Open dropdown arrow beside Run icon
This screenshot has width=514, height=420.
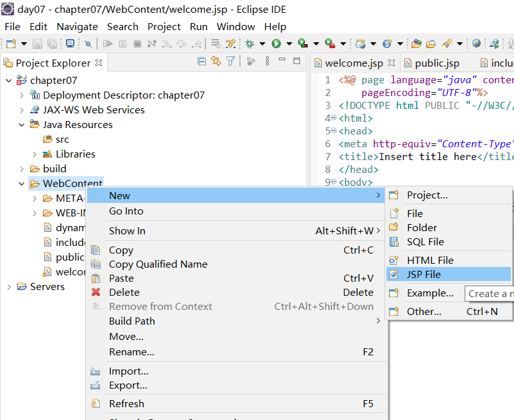[289, 44]
